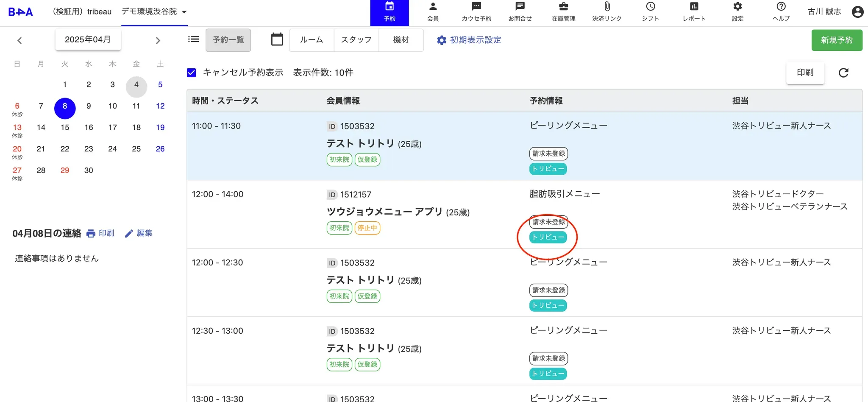Go to the next month arrow
Viewport: 868px width, 402px height.
tap(158, 41)
